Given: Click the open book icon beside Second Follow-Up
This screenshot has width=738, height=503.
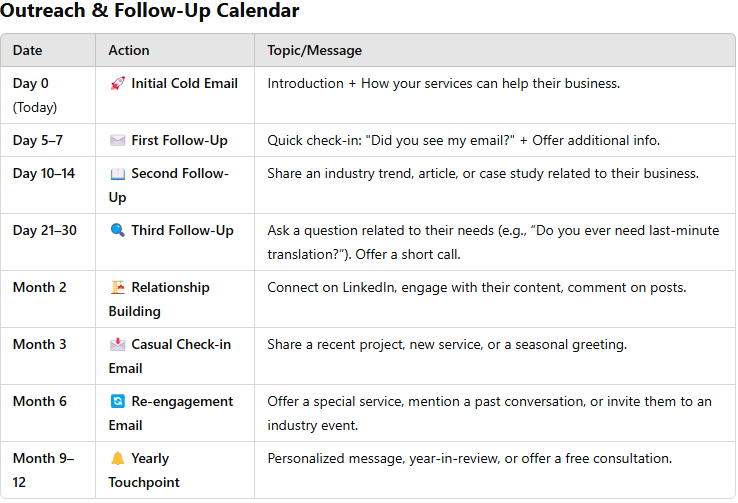Looking at the screenshot, I should coord(117,174).
